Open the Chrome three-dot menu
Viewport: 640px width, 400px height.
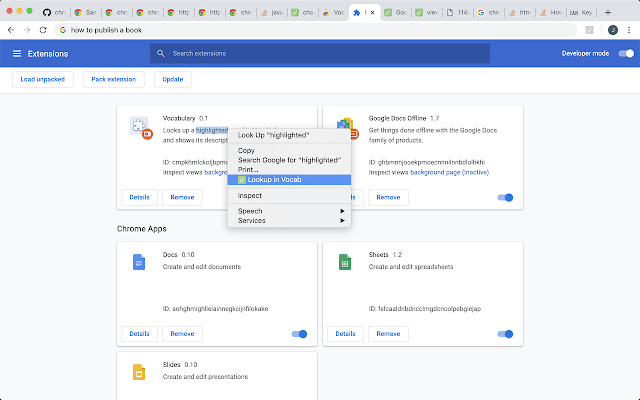(x=629, y=30)
